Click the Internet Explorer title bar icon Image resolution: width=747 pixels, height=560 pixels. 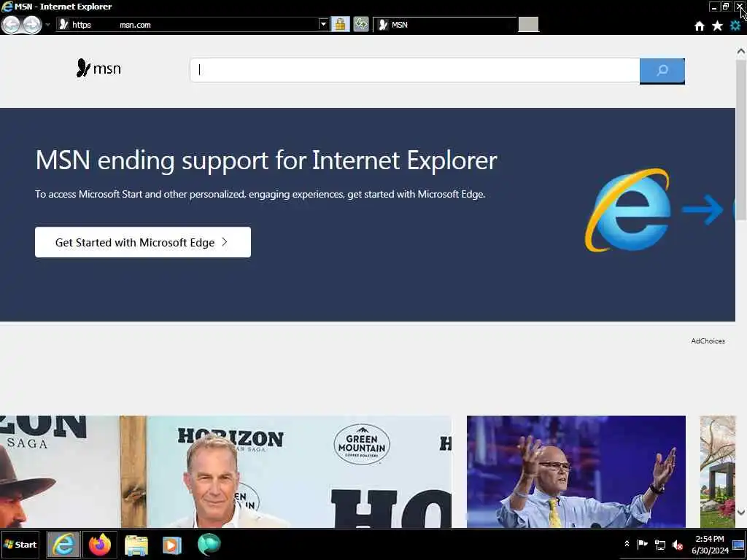tap(7, 6)
